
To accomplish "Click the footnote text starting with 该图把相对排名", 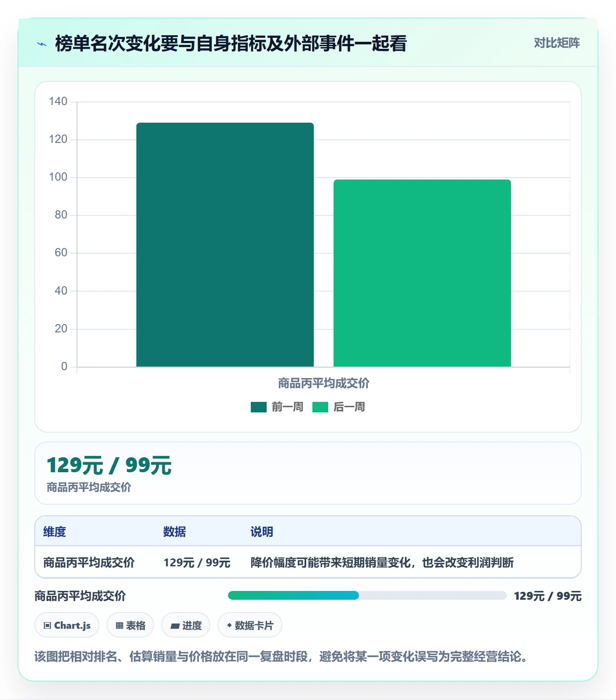I will [281, 656].
